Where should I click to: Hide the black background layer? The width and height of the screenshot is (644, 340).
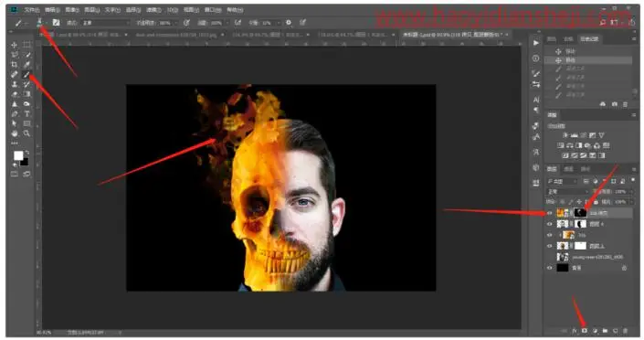550,268
